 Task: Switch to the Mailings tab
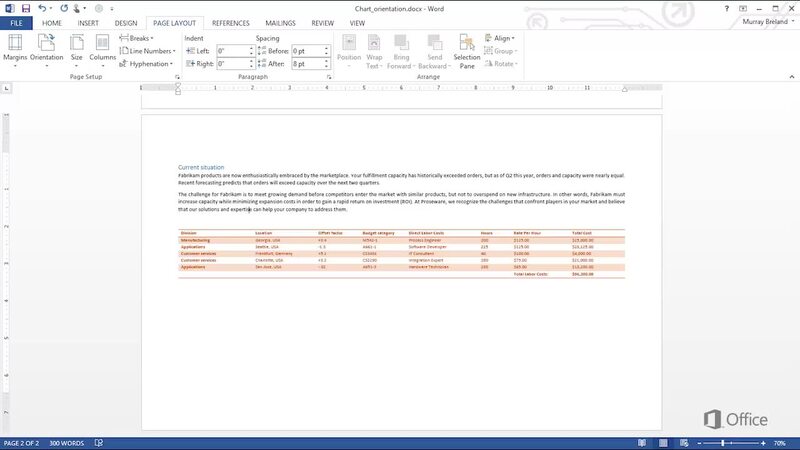pyautogui.click(x=280, y=22)
